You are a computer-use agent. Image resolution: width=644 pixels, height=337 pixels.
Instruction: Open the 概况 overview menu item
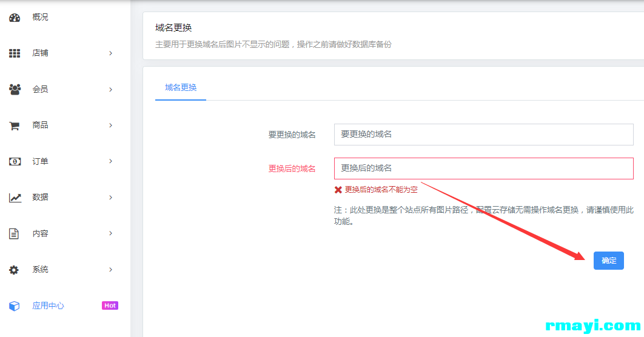[40, 17]
